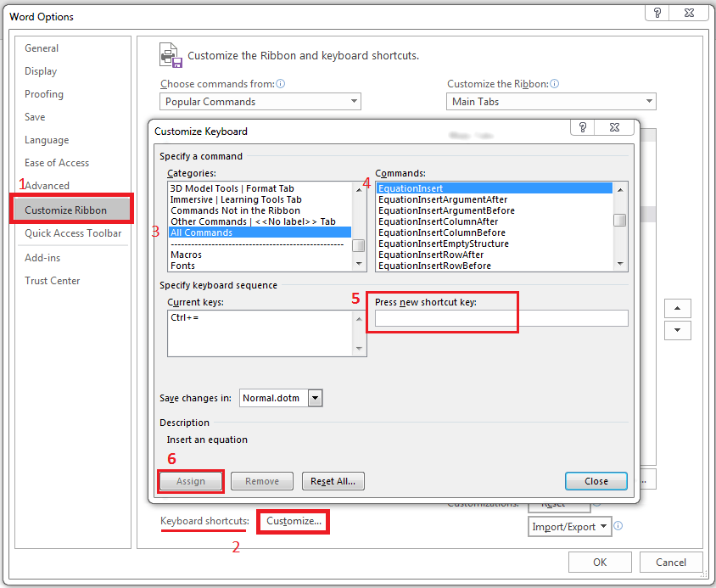Viewport: 716px width, 588px height.
Task: Open the Proofing options section
Action: tap(44, 94)
